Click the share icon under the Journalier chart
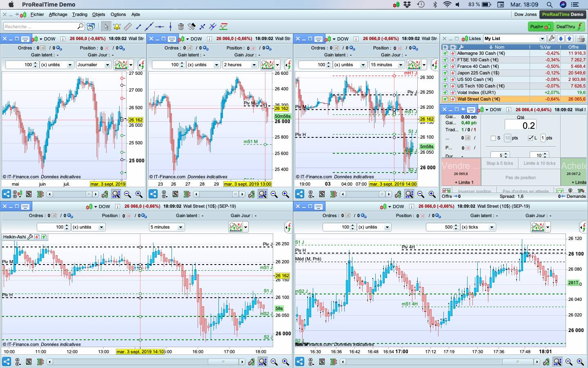The width and height of the screenshot is (588, 368). pos(6,194)
